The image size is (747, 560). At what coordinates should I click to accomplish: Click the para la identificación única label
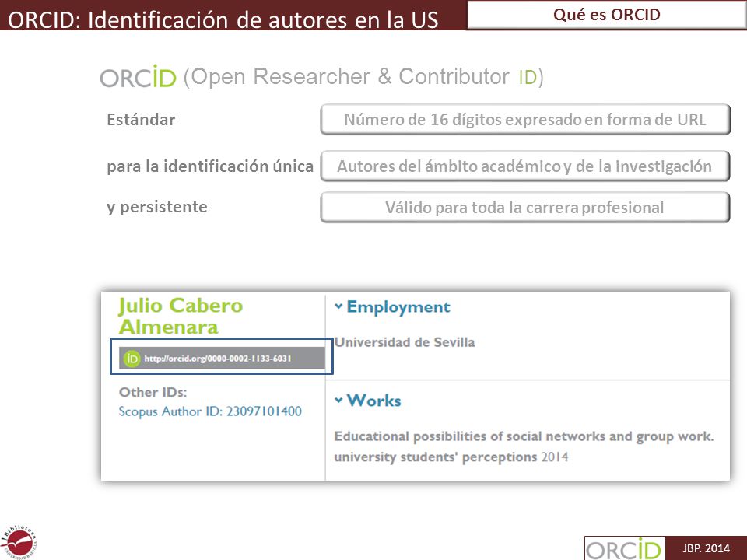pyautogui.click(x=210, y=166)
